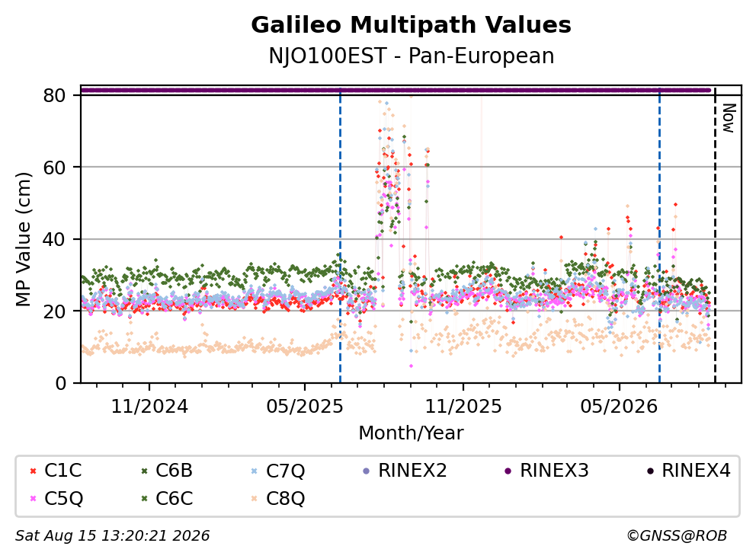Click the chart title Galileo Multipath Values

pyautogui.click(x=412, y=25)
